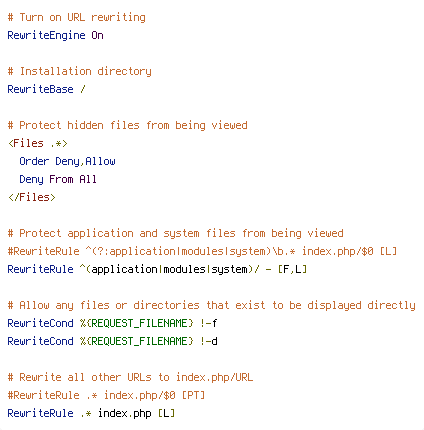424x430 pixels.
Task: Click 'index.php' in the final RewriteRule
Action: (x=125, y=413)
